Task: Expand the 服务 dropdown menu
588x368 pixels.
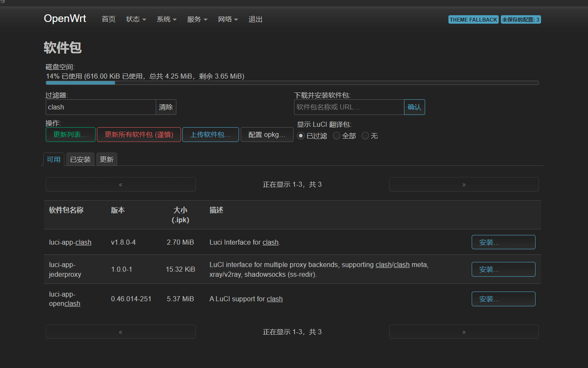Action: pyautogui.click(x=197, y=19)
